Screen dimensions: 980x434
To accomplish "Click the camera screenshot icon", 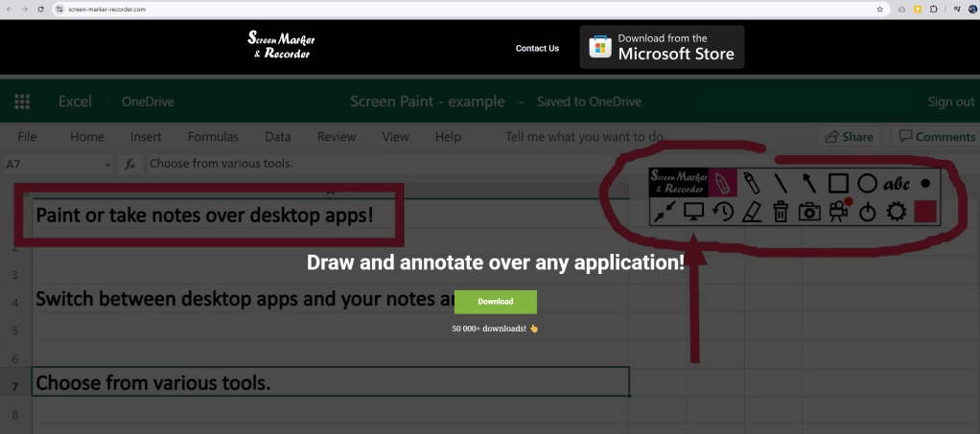I will pos(810,212).
